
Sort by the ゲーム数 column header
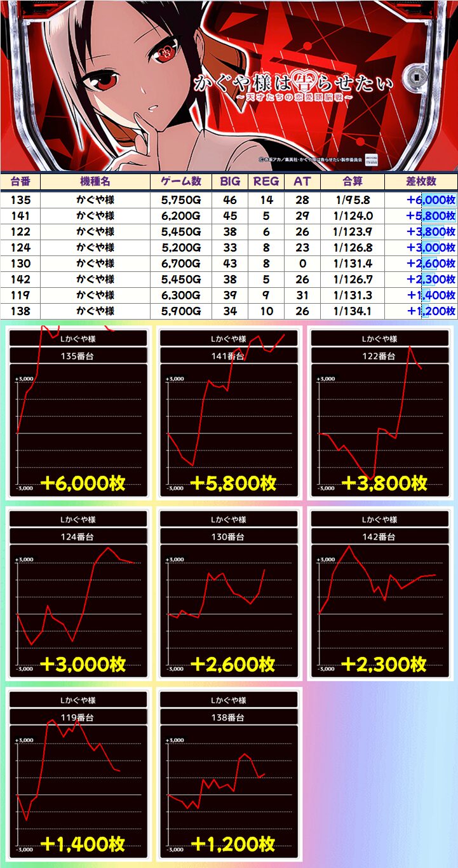[x=181, y=182]
